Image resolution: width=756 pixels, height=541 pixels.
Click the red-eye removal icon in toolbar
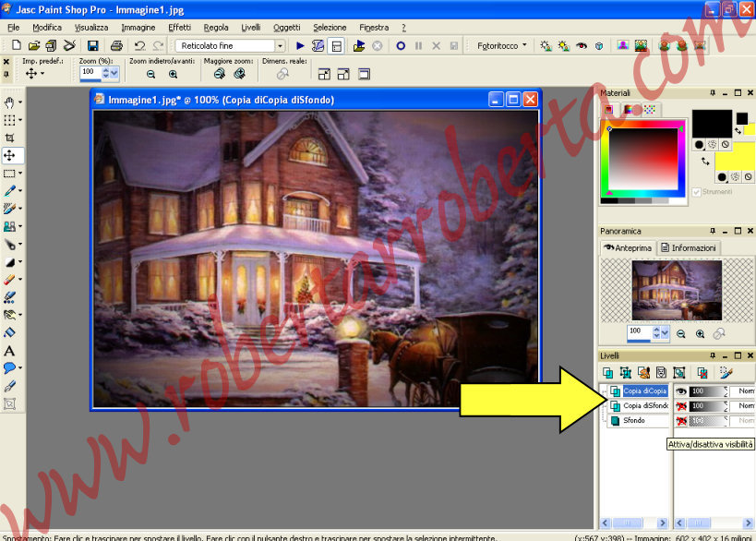pyautogui.click(x=582, y=45)
